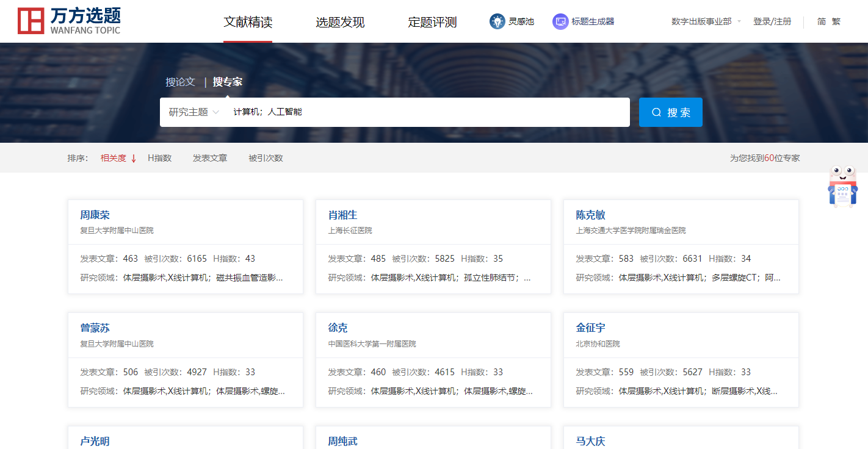
Task: Open the 定题评测 tab
Action: click(x=432, y=23)
